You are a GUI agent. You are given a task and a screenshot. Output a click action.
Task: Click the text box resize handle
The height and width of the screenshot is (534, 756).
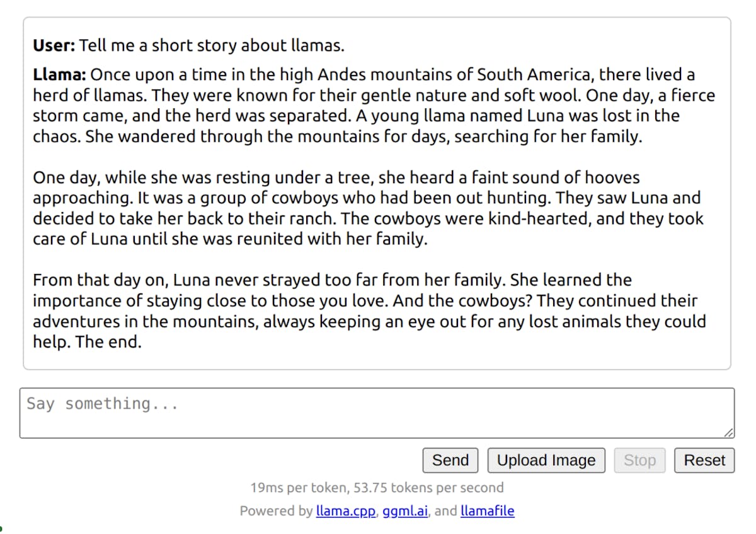click(728, 433)
